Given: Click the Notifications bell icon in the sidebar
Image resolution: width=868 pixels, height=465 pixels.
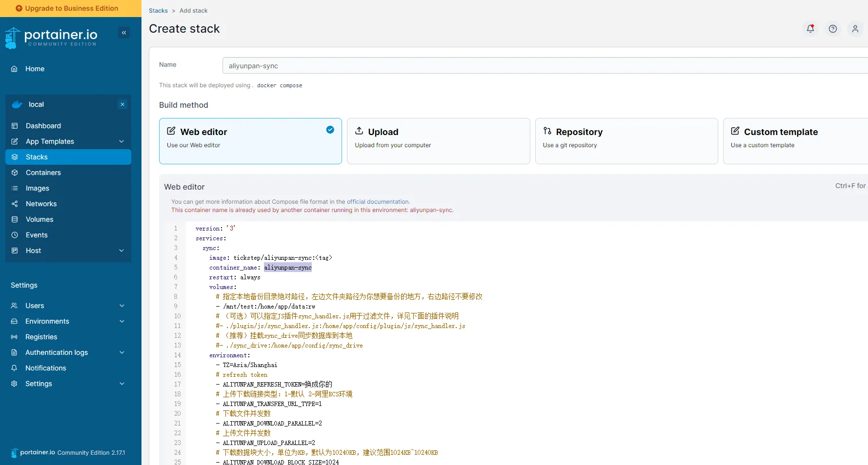Looking at the screenshot, I should coord(14,368).
